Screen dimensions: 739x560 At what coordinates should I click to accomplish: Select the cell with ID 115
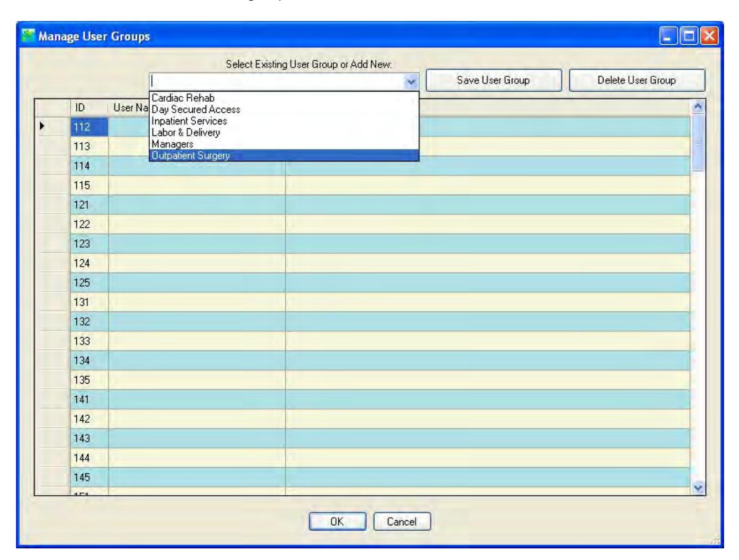(90, 185)
